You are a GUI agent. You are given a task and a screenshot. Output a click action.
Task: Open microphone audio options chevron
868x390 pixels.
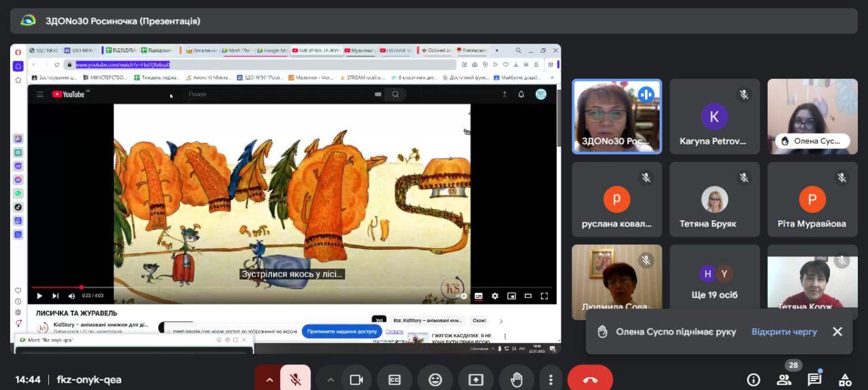point(269,380)
